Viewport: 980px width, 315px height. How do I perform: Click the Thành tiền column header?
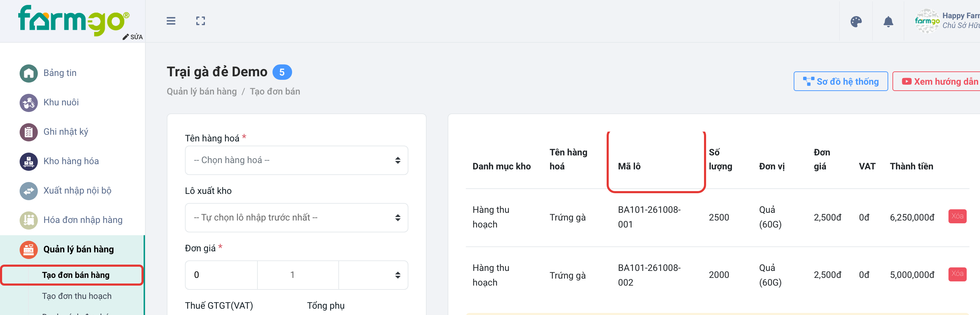(911, 167)
